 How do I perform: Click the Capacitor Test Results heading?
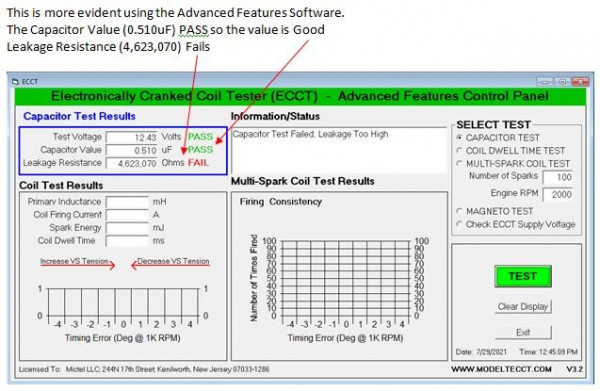pos(80,116)
